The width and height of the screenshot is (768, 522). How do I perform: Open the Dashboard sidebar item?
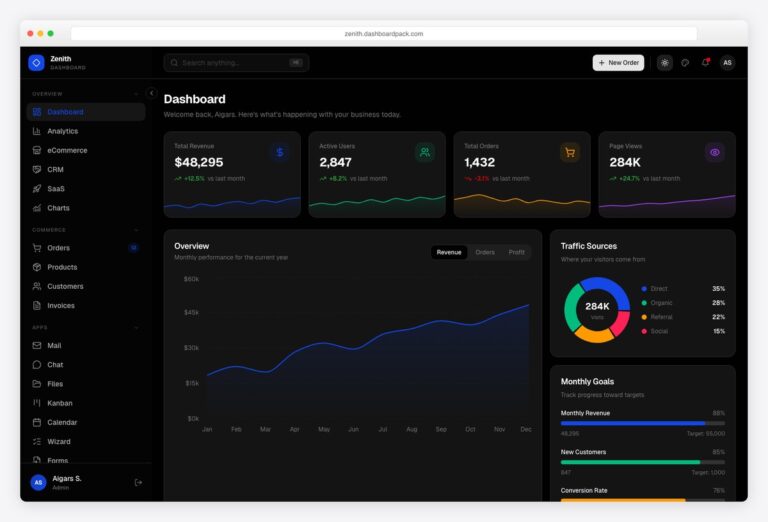click(x=86, y=112)
